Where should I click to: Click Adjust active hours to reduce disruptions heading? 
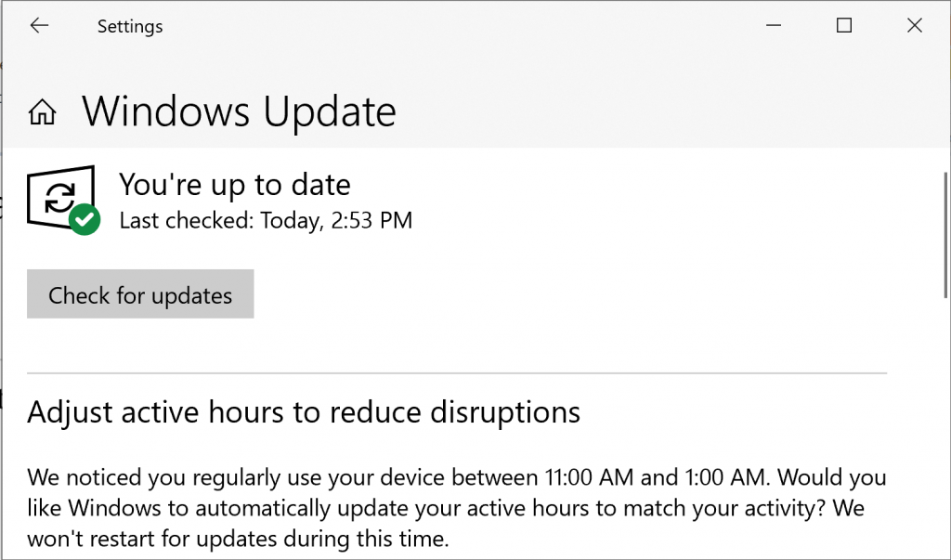[304, 412]
